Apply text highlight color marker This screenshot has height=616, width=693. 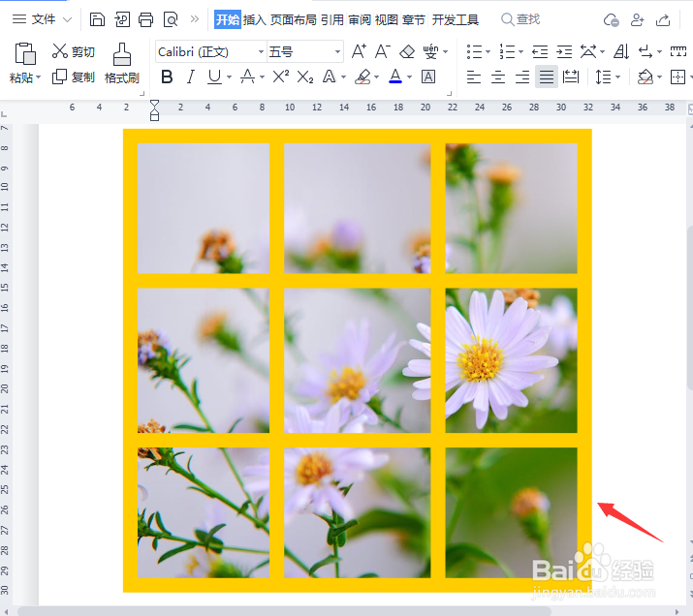click(x=362, y=77)
